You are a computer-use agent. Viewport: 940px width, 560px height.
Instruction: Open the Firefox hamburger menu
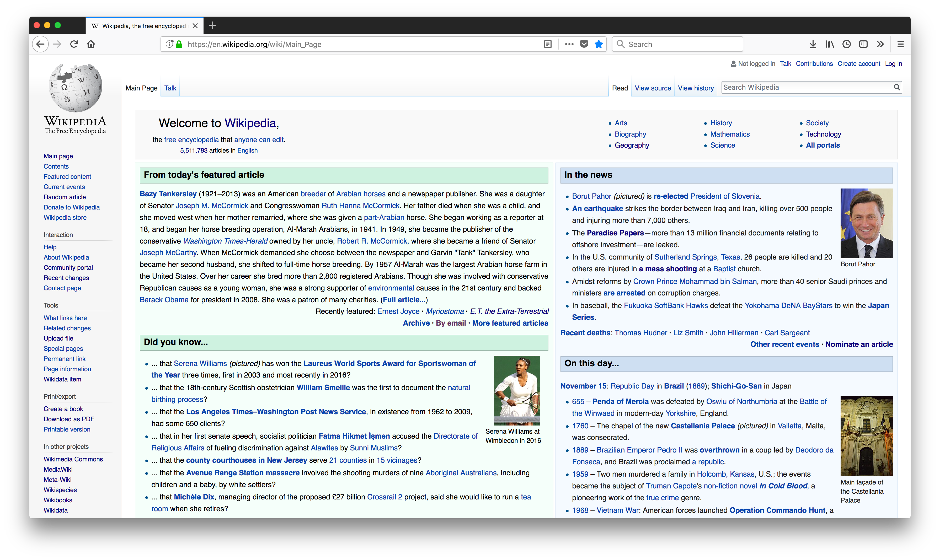click(900, 44)
